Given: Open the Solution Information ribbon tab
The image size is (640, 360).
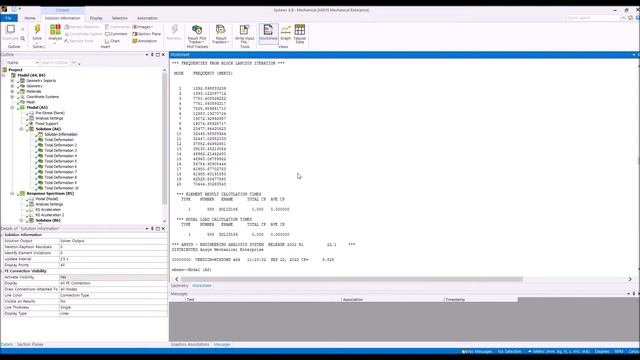Looking at the screenshot, I should pyautogui.click(x=62, y=18).
